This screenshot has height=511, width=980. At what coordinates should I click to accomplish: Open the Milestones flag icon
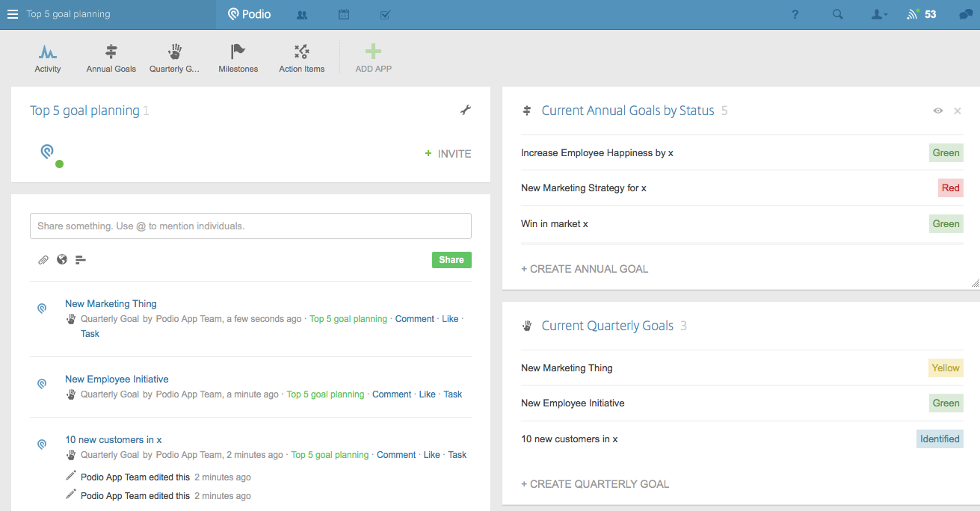(x=238, y=52)
